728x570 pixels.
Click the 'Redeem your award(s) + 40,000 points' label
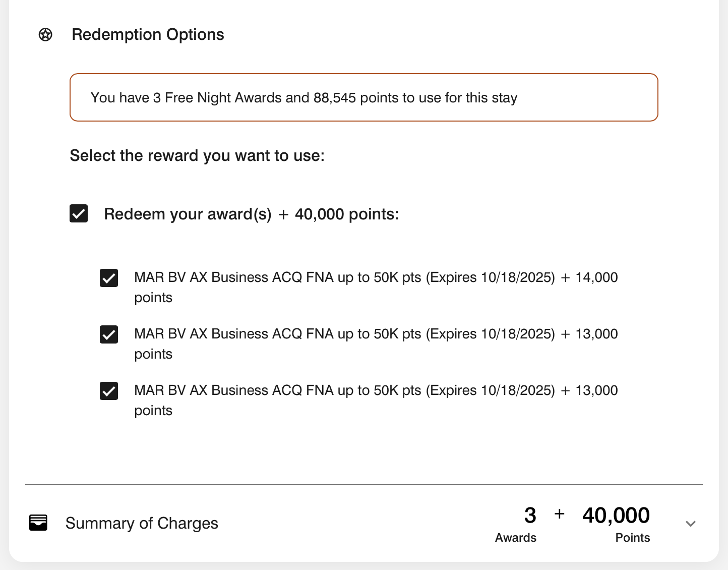pyautogui.click(x=252, y=214)
